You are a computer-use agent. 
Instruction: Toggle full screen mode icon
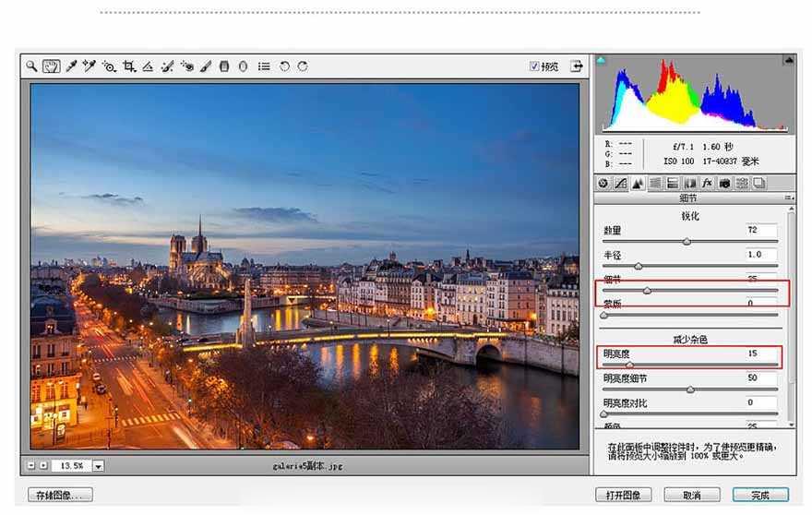[x=577, y=66]
